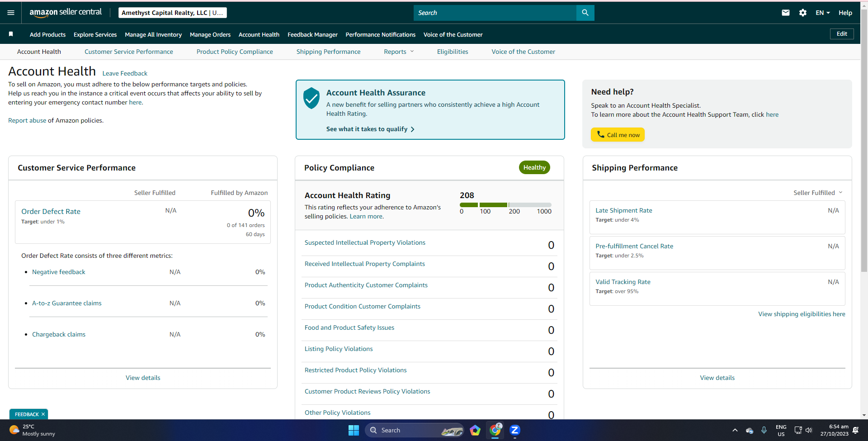Open the Order Defect Rate link
Screen dimensions: 868x441
pos(51,211)
